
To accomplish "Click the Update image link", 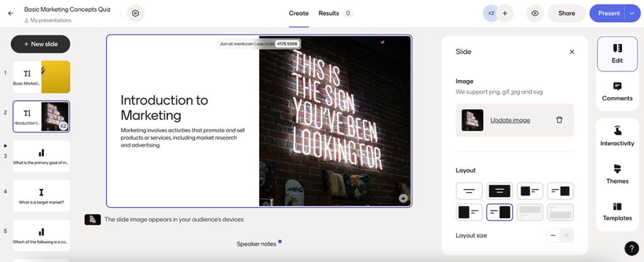I will pos(510,120).
